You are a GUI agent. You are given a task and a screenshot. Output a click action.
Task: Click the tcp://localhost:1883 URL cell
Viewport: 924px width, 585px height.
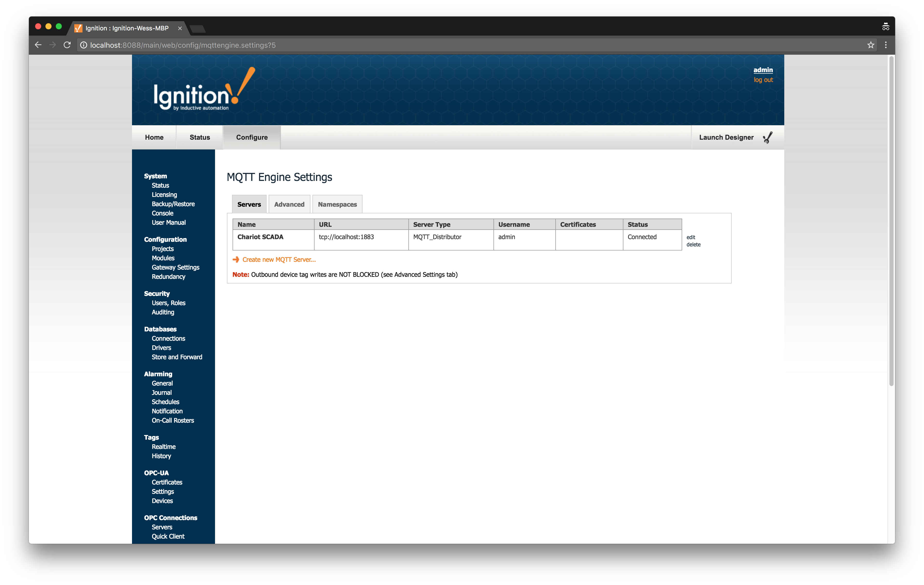pyautogui.click(x=361, y=240)
